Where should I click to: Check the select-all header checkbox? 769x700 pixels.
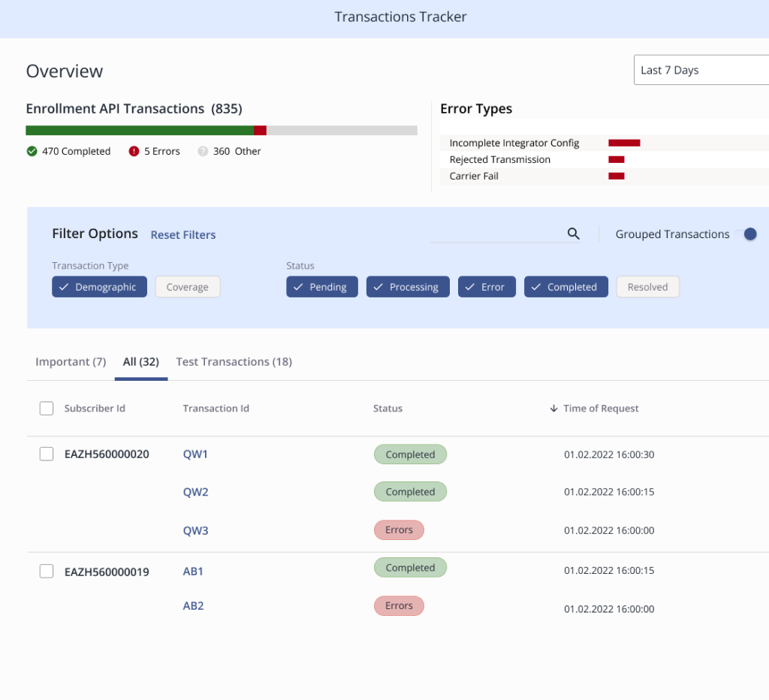coord(47,409)
